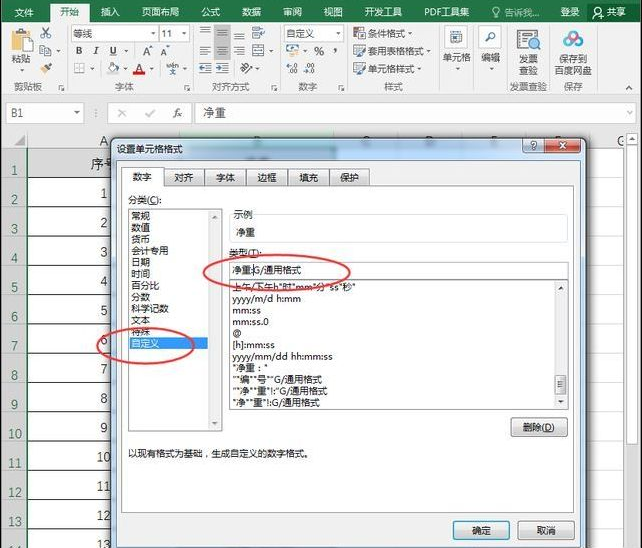Click the insert function fx icon
642x548 pixels.
pos(178,113)
